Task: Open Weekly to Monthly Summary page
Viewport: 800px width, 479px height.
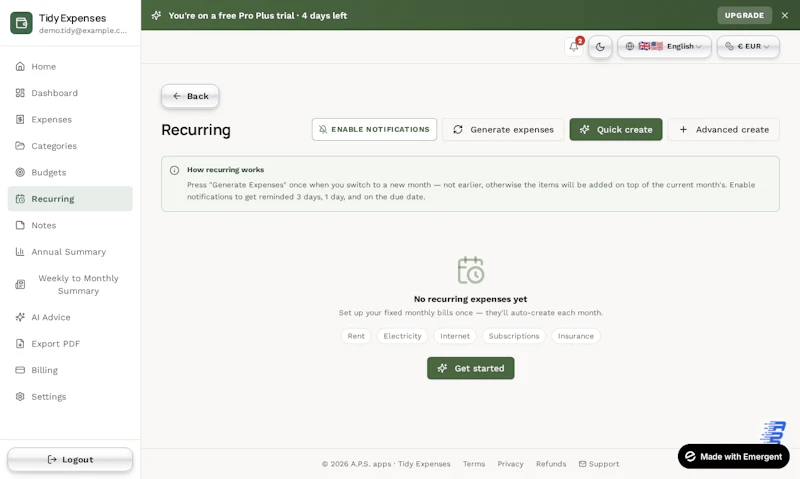Action: pyautogui.click(x=70, y=285)
